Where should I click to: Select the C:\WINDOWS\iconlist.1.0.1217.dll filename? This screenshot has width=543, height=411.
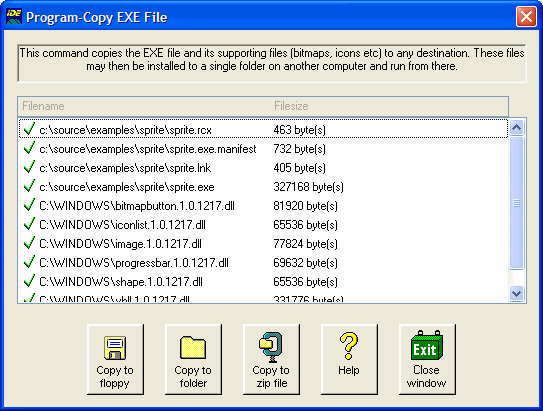122,225
